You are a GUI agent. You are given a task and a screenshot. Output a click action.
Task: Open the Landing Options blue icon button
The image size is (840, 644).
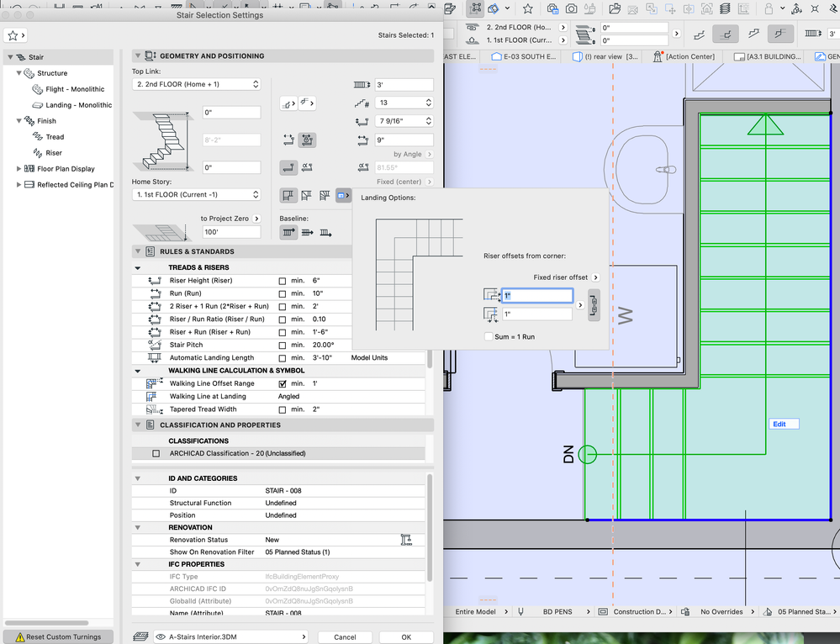coord(344,195)
